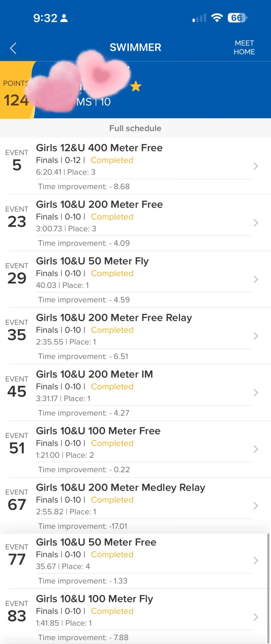Tap the WiFi status icon
The width and height of the screenshot is (271, 644).
217,18
